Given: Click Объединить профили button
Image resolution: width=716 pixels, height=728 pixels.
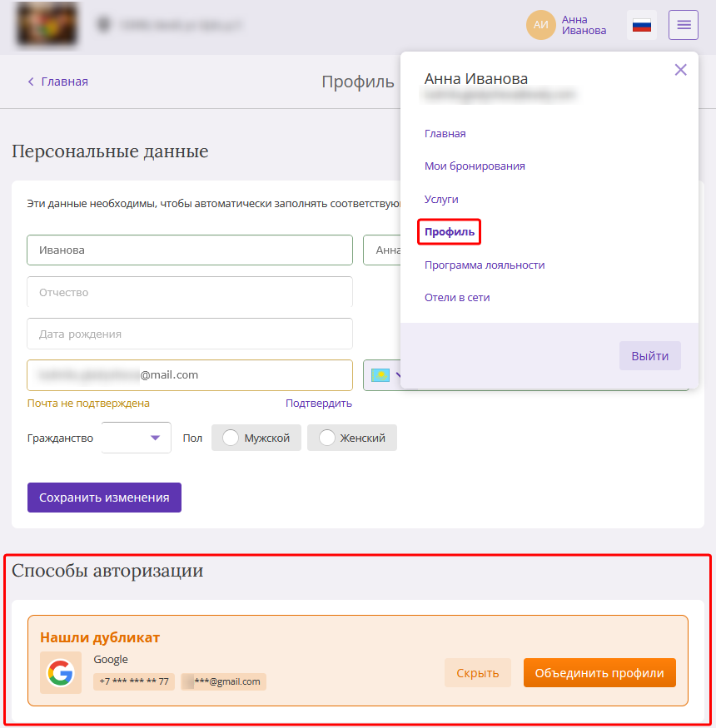Looking at the screenshot, I should pos(599,673).
